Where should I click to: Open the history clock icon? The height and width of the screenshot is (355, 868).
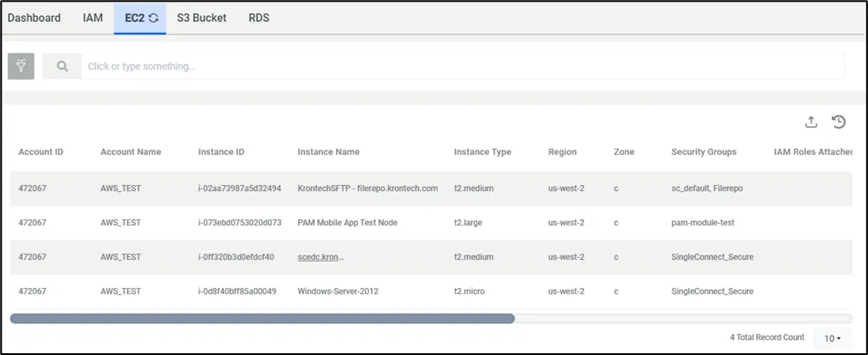tap(839, 122)
